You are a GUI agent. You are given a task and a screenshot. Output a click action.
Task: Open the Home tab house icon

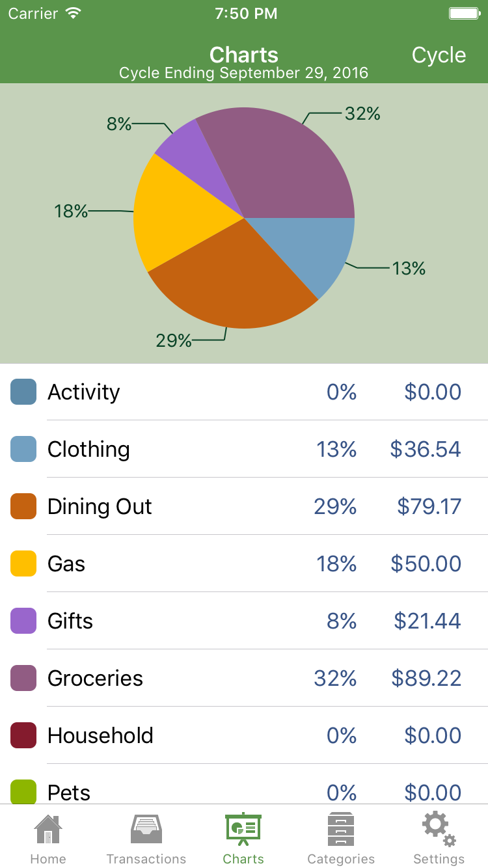coord(47,829)
